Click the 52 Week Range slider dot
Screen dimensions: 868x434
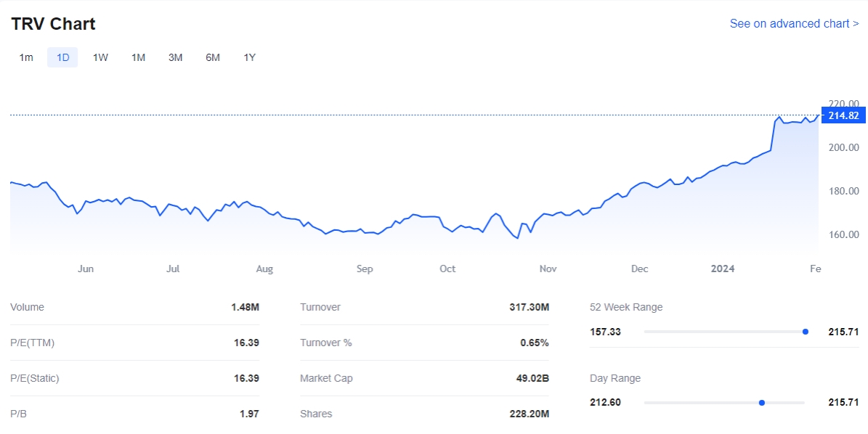point(805,332)
